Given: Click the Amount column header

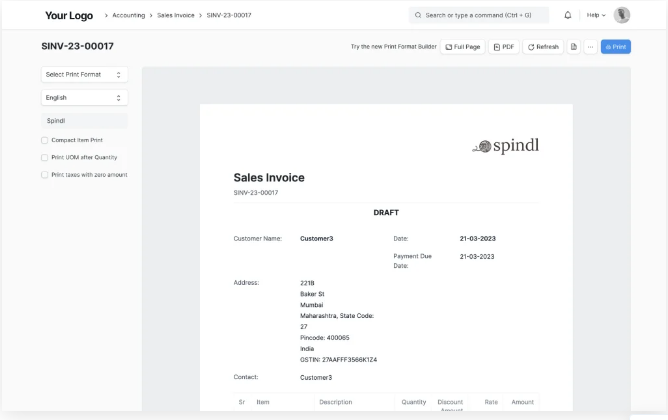Looking at the screenshot, I should [x=522, y=402].
